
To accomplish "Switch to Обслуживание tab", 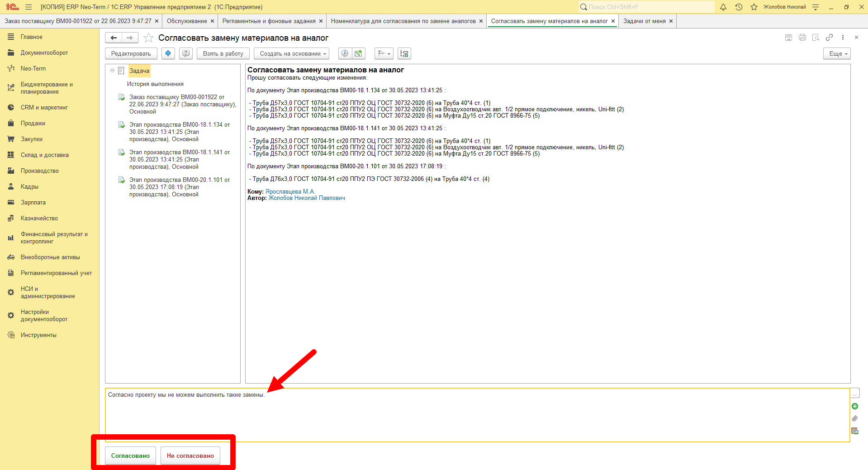I will click(187, 21).
